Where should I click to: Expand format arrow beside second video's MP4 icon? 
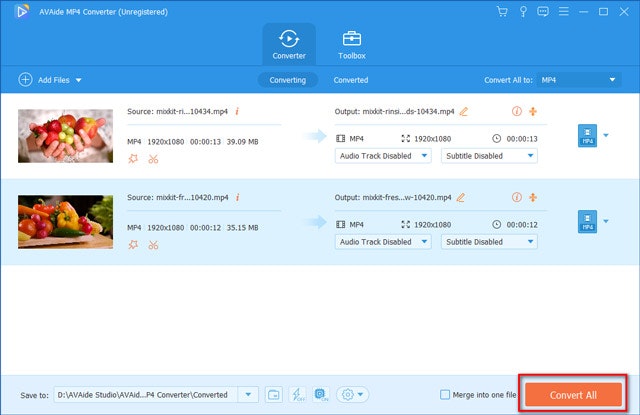pyautogui.click(x=606, y=221)
